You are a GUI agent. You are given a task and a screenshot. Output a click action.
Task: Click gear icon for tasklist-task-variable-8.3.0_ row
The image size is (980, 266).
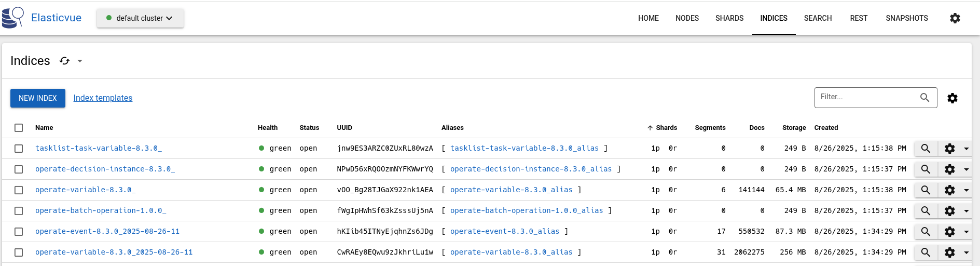pos(950,149)
